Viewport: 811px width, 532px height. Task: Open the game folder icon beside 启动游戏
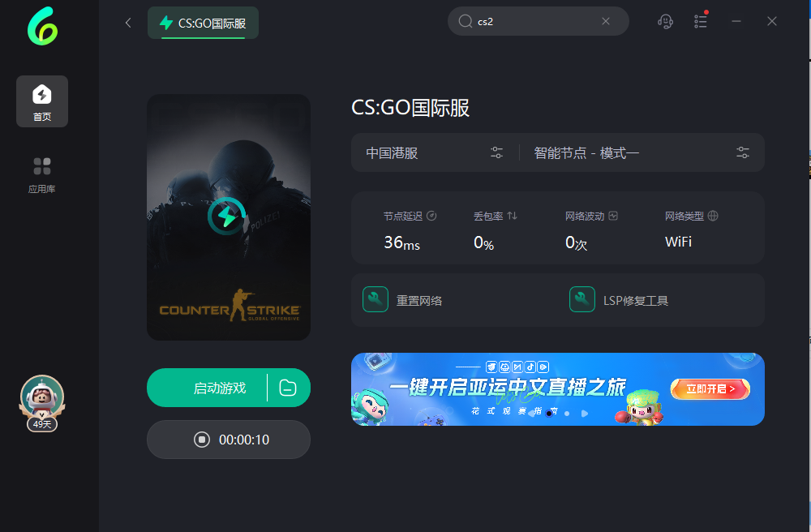288,388
